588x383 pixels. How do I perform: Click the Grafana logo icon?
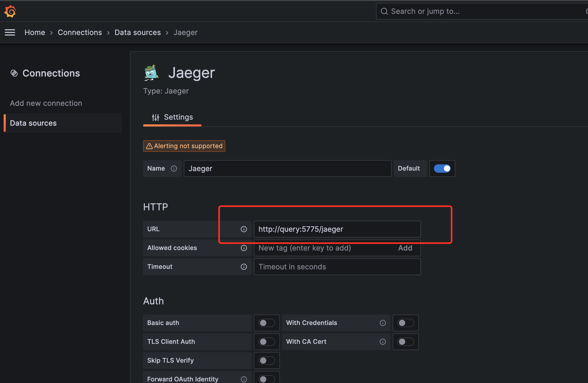point(10,11)
